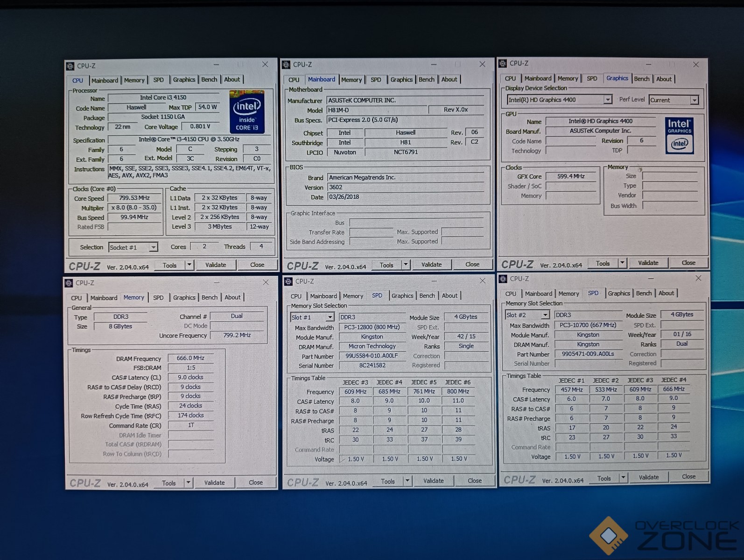This screenshot has width=744, height=560.
Task: Expand the Intel(R) HD Graphics 4400 device dropdown
Action: (607, 100)
